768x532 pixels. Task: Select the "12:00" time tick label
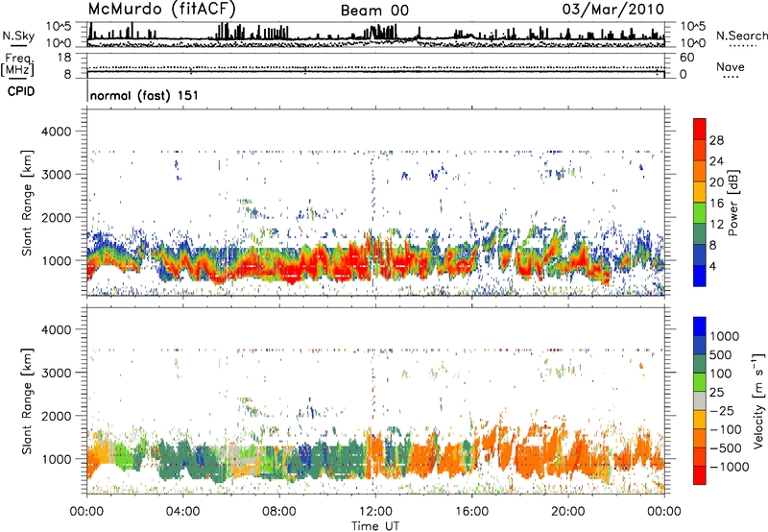pos(375,512)
